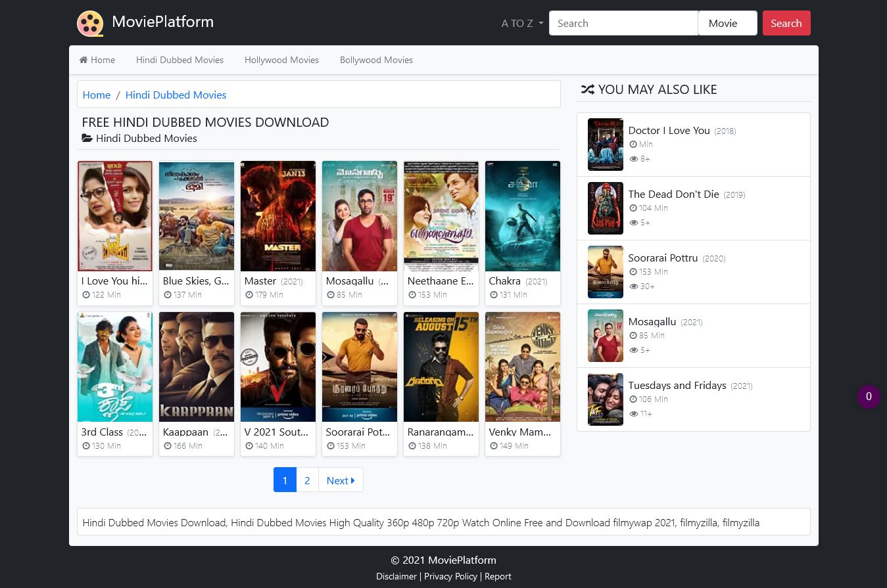
Task: Click eye views icon for Soorarai Pottru sidebar
Action: click(634, 286)
